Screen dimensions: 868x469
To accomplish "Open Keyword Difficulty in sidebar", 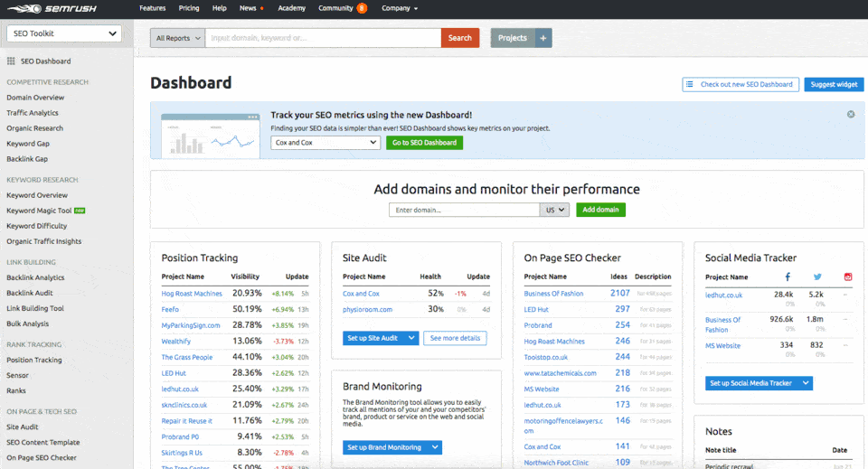I will click(36, 226).
